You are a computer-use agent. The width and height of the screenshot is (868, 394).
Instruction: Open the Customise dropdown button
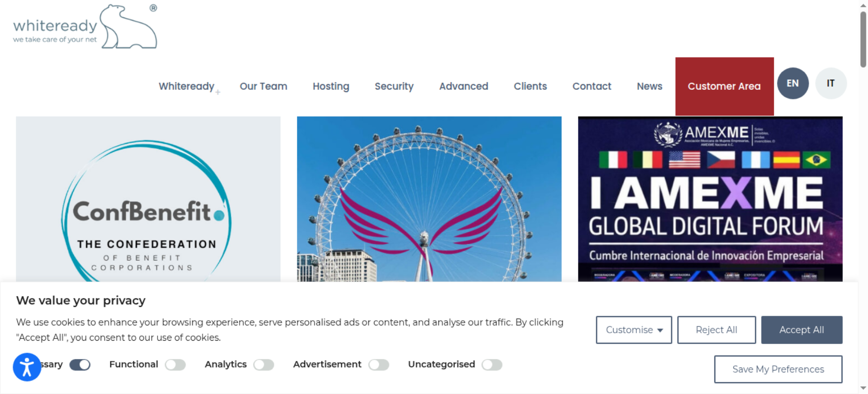[x=634, y=330]
